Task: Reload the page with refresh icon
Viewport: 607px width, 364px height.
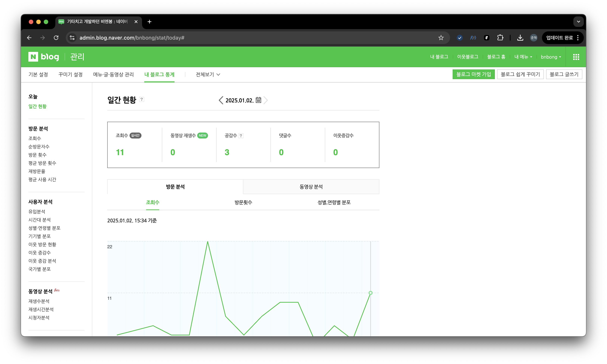Action: click(x=56, y=38)
